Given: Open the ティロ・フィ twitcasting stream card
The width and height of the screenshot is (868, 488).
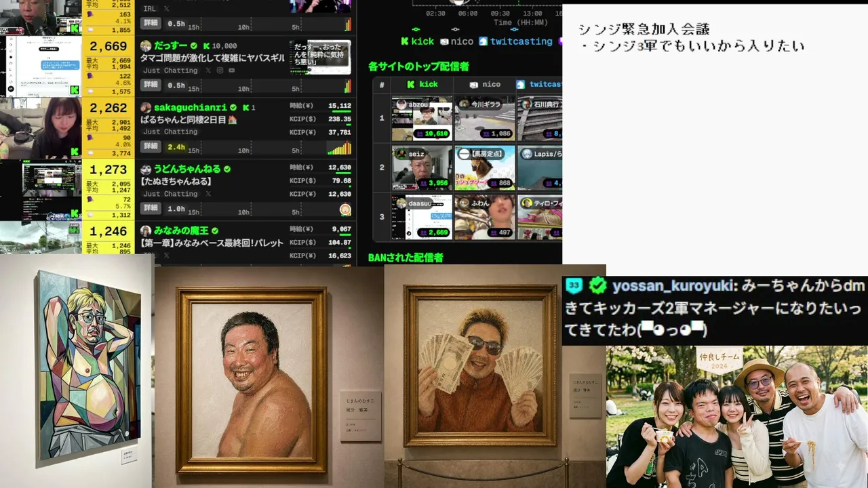Looking at the screenshot, I should 540,217.
